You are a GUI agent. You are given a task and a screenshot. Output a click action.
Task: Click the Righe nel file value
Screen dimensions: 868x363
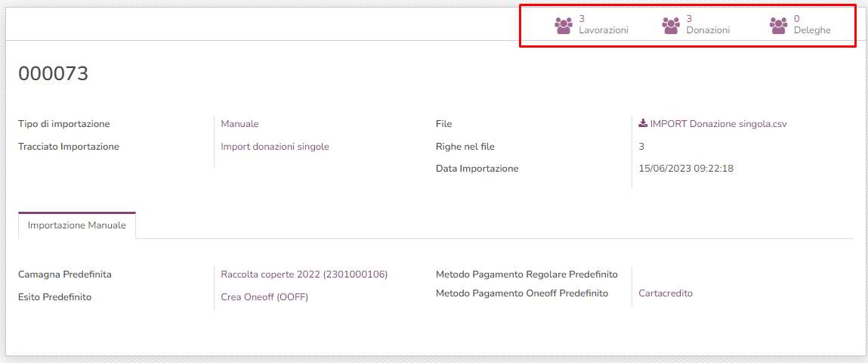point(641,147)
